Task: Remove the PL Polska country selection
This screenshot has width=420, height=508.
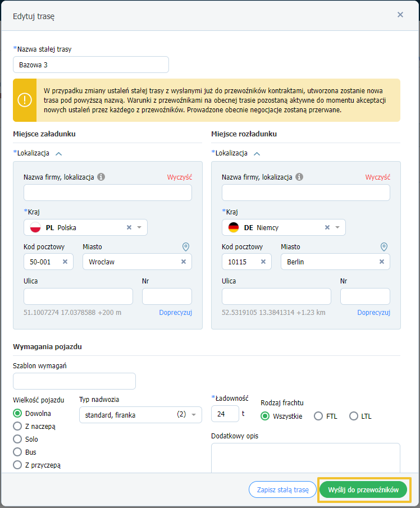Action: point(129,227)
